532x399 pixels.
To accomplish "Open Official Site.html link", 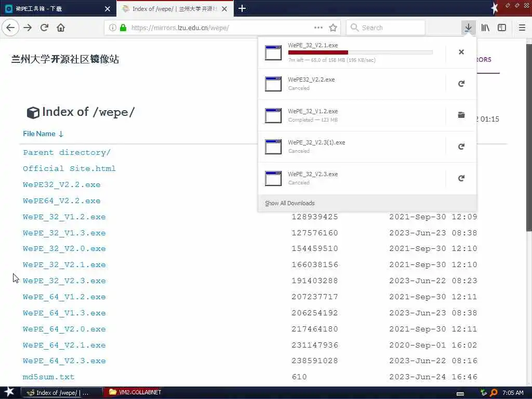I will pos(69,168).
